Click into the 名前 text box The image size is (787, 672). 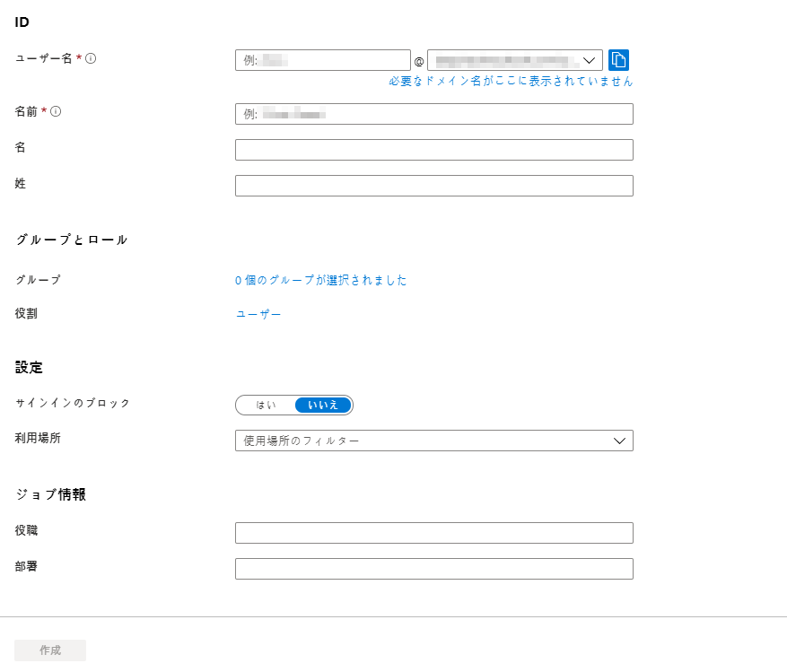coord(433,114)
